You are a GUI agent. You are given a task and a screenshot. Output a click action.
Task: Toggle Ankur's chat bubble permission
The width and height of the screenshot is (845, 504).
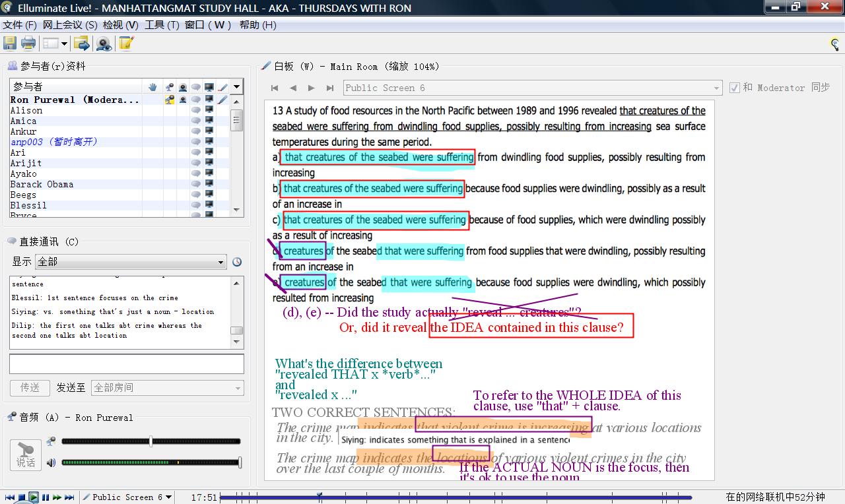196,131
